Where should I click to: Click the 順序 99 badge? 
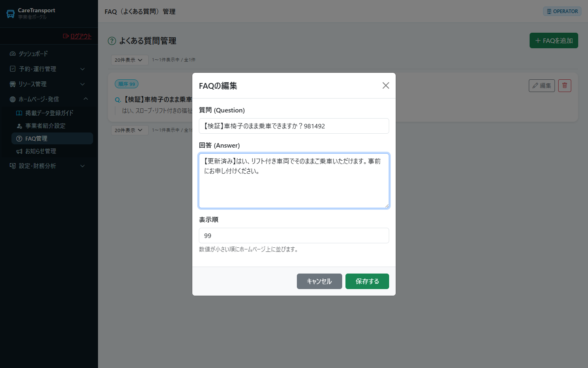tap(127, 84)
